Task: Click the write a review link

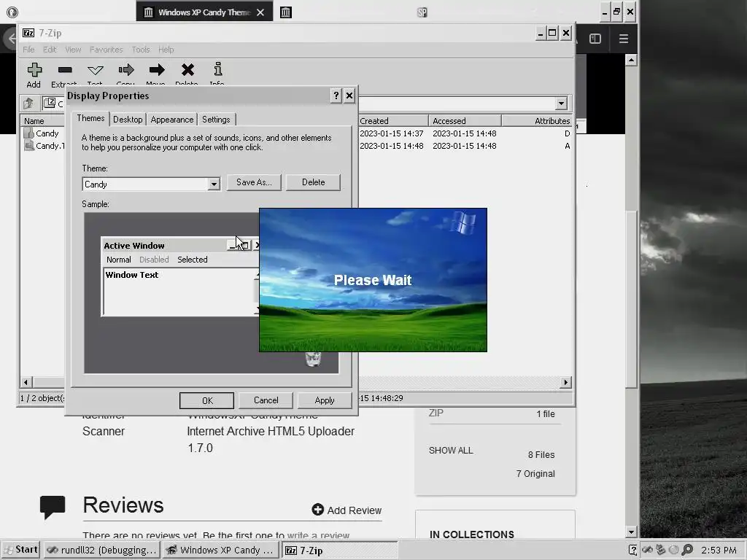Action: (x=318, y=535)
